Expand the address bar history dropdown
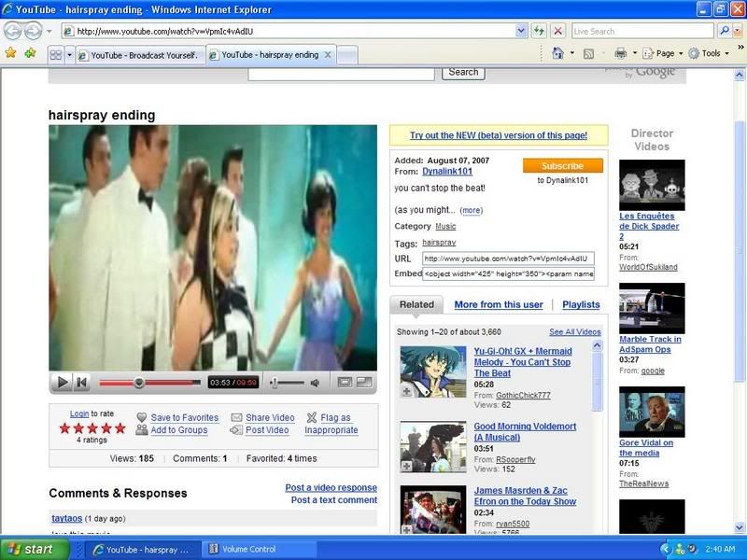 521,32
